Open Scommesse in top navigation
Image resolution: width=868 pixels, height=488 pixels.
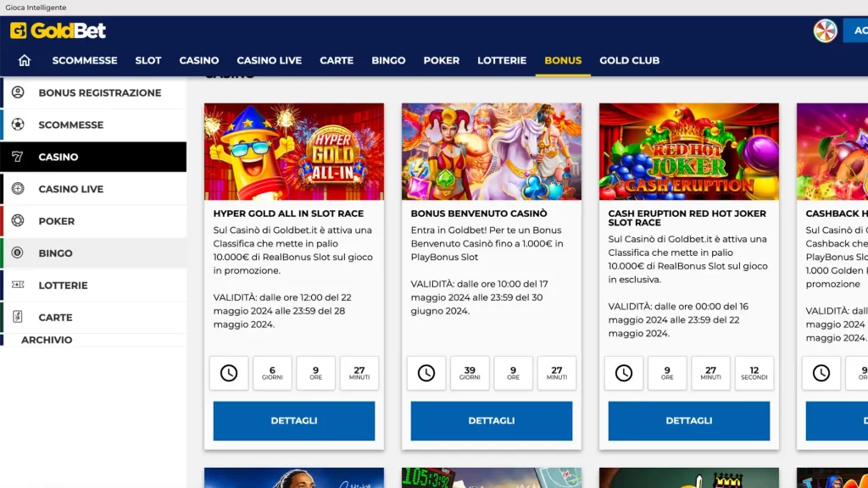[x=85, y=60]
